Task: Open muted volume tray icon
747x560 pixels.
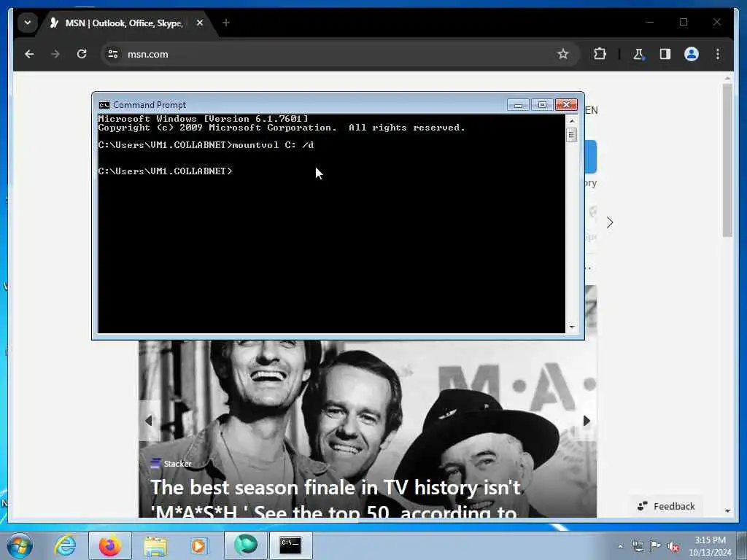Action: 673,547
